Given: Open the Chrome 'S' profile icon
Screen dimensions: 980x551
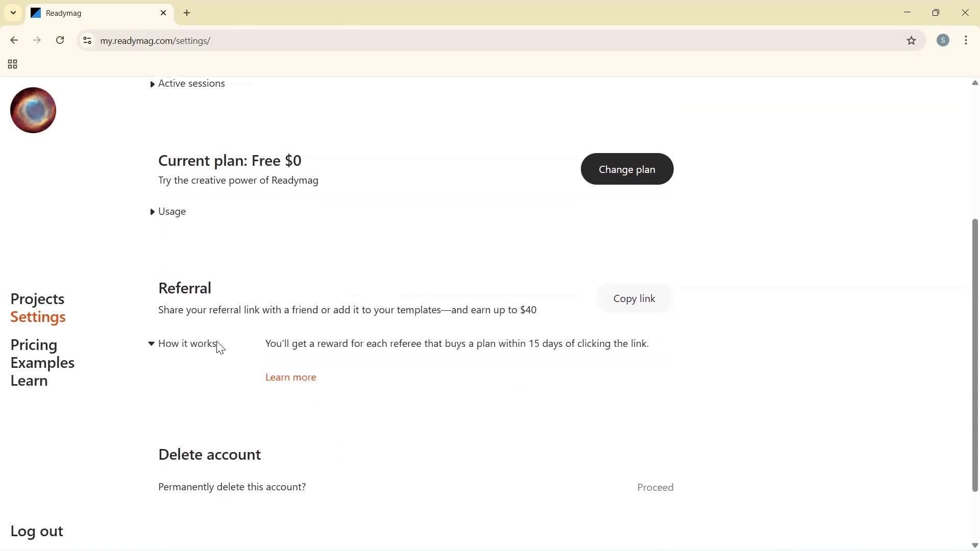Looking at the screenshot, I should [943, 40].
